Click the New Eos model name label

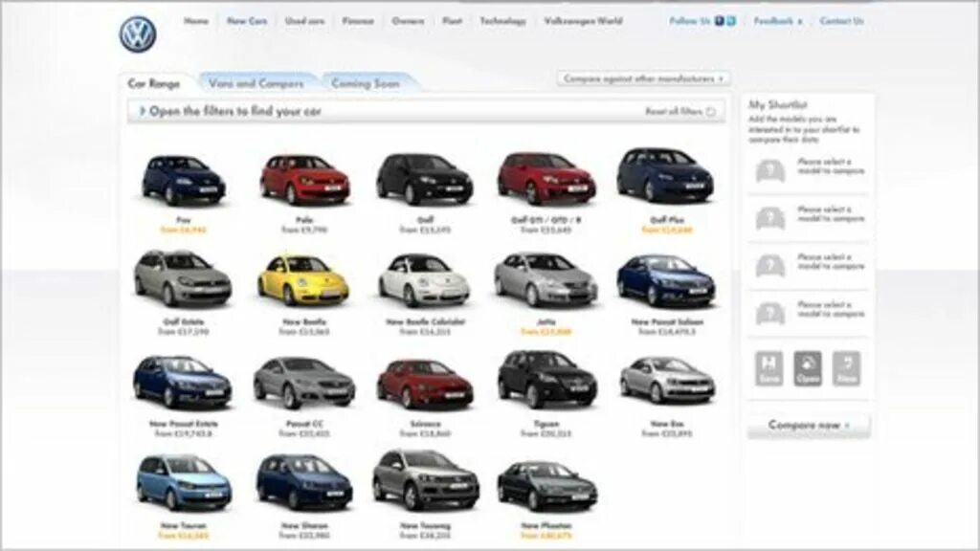[667, 424]
